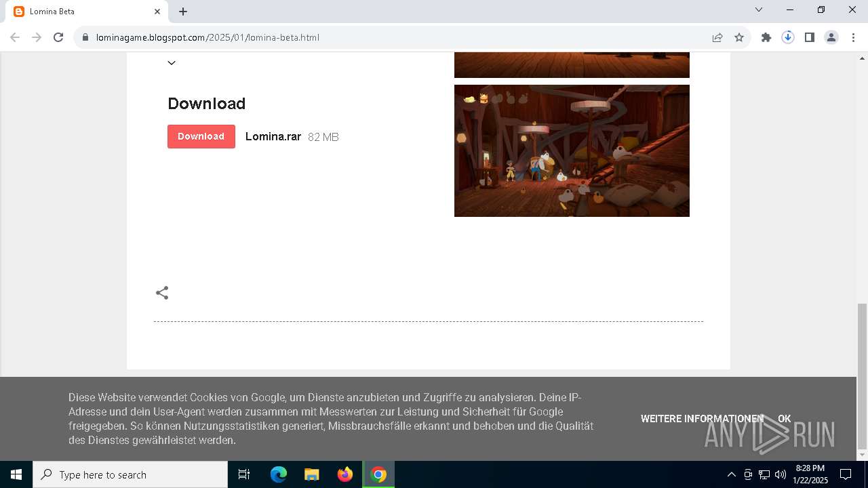
Task: Open the Chrome downloads icon
Action: 788,37
